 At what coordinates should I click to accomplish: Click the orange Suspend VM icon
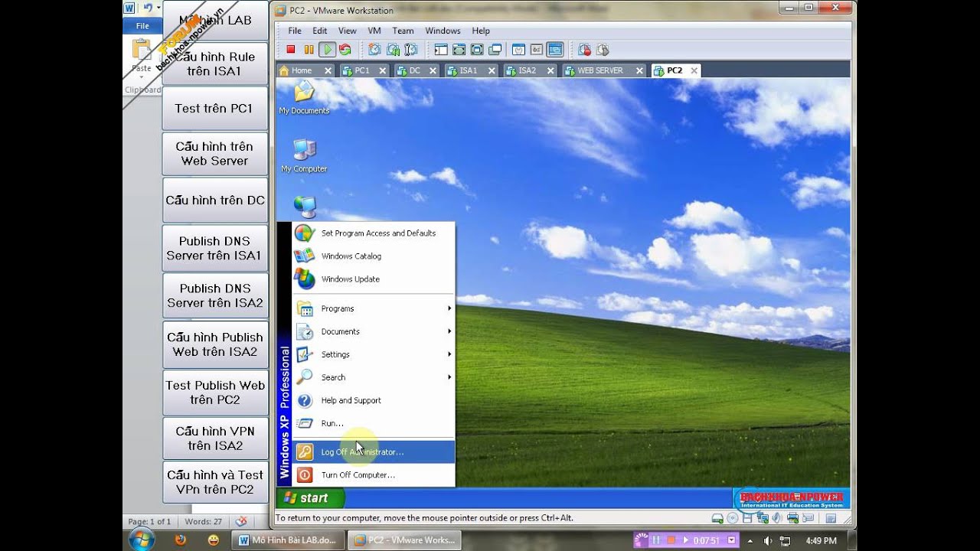point(309,50)
